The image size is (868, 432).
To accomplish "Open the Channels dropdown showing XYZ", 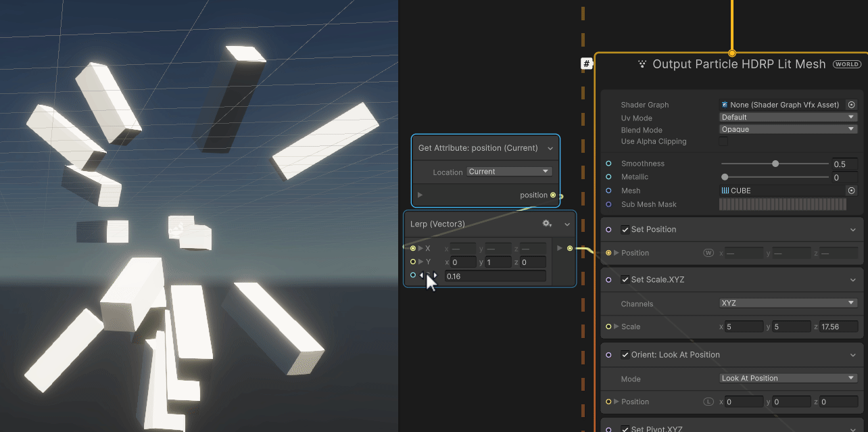I will tap(788, 302).
